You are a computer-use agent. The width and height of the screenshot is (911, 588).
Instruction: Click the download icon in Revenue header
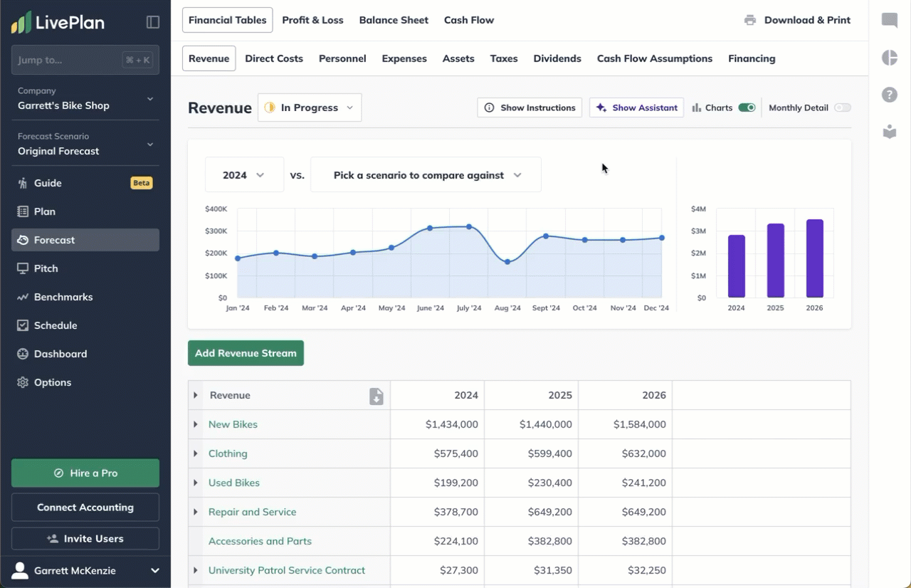(376, 397)
